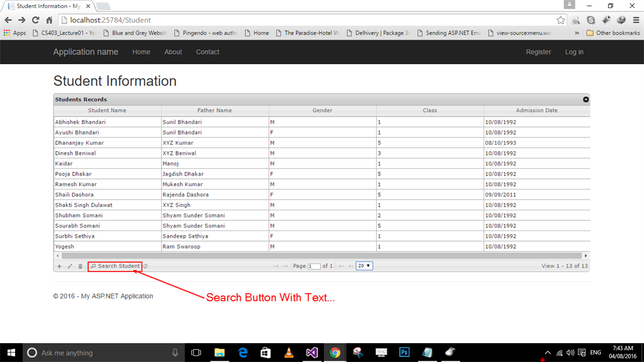Click the volume icon in system tray

570,353
